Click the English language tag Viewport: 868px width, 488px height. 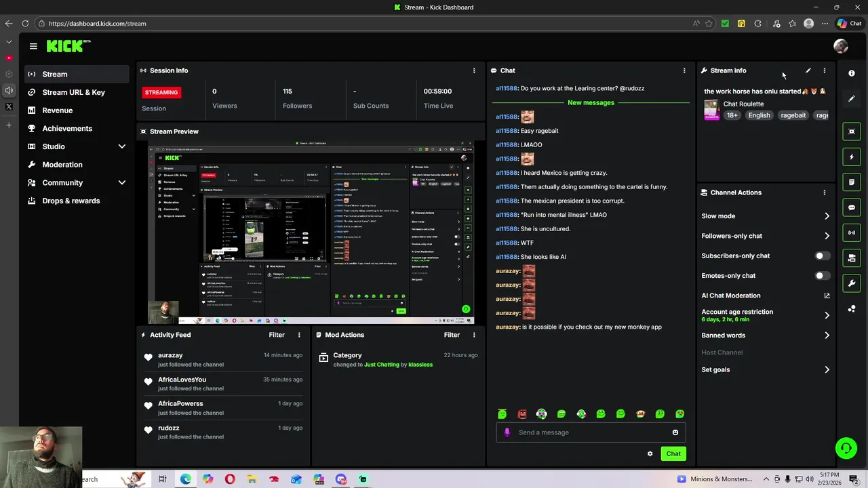tap(759, 115)
